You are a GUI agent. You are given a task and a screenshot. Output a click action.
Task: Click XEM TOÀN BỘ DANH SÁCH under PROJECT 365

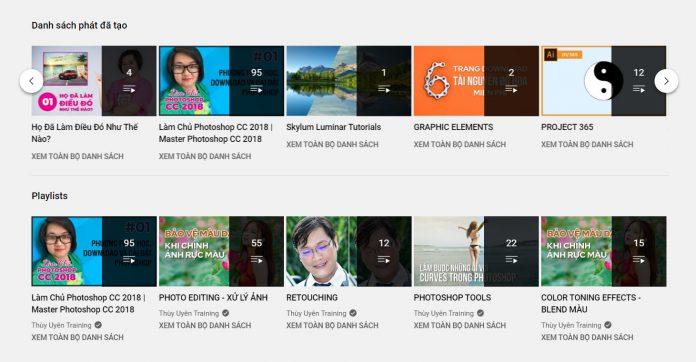pos(587,145)
